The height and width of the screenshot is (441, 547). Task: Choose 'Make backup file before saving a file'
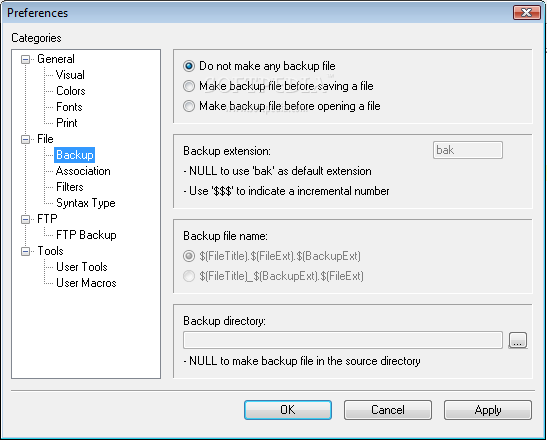point(278,86)
